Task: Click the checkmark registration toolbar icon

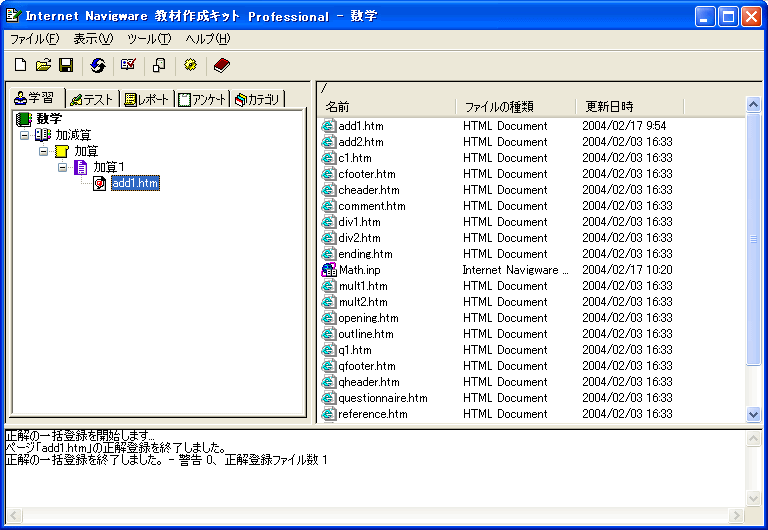Action: click(x=128, y=65)
